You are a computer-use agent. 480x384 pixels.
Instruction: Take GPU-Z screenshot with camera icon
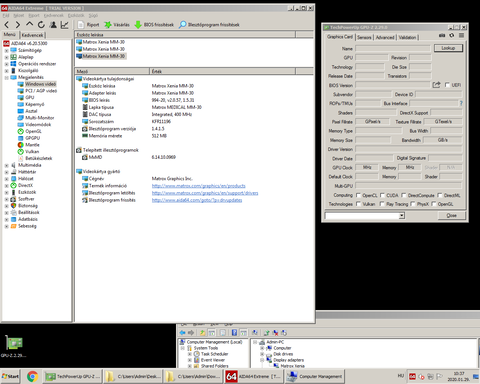[x=442, y=35]
